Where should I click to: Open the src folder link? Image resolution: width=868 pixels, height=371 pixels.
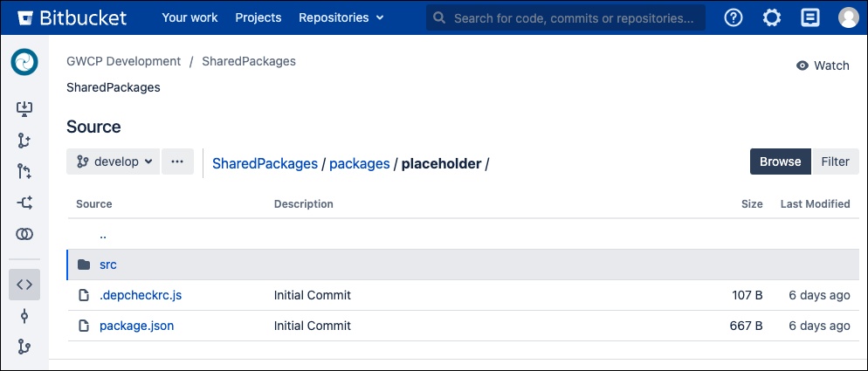click(108, 265)
